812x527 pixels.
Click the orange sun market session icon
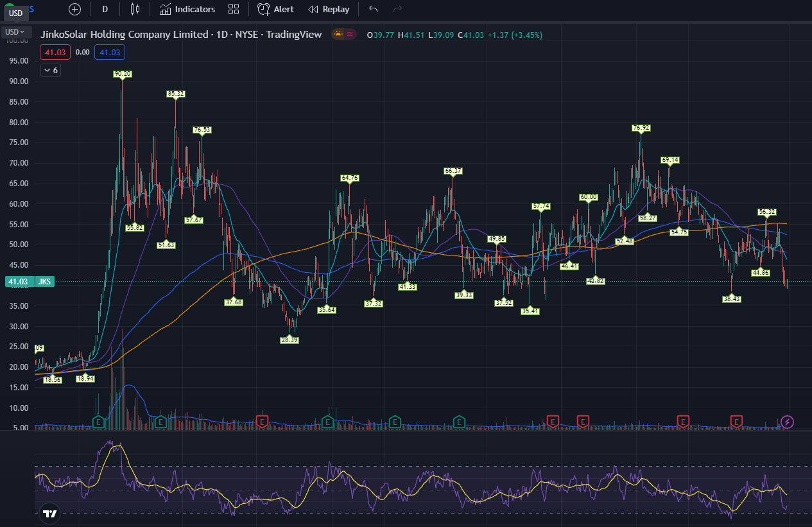[338, 35]
